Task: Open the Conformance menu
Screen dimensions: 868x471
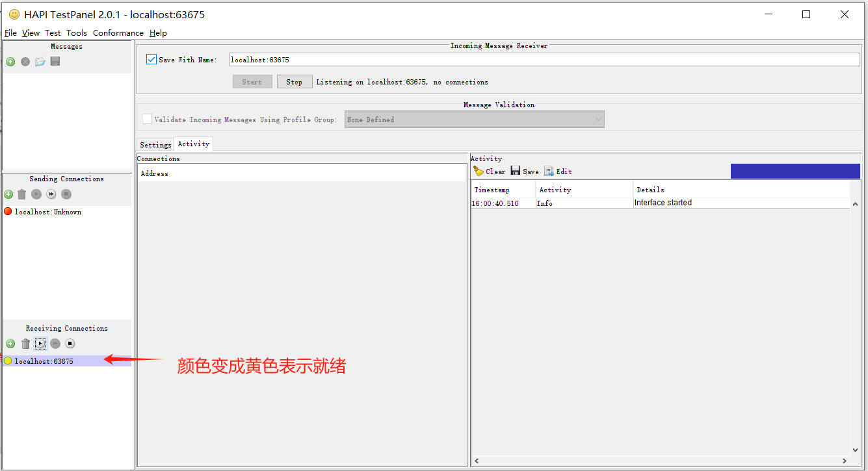Action: 118,33
